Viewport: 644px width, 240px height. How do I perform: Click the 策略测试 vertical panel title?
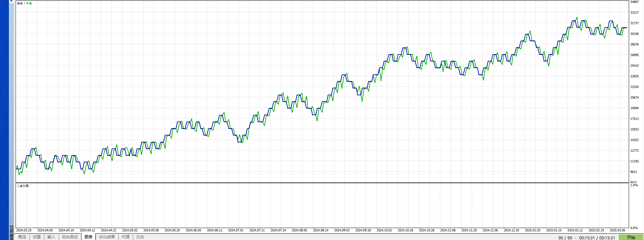[12, 232]
